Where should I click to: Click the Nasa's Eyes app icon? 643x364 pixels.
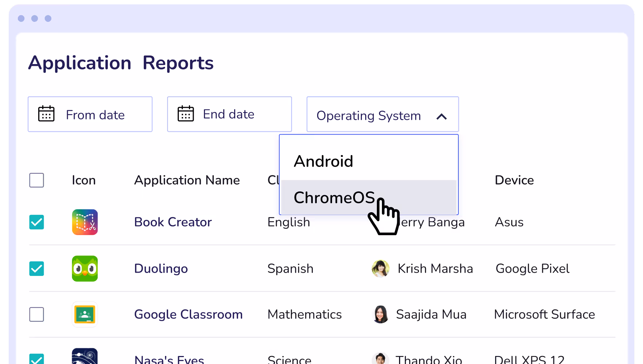[85, 356]
